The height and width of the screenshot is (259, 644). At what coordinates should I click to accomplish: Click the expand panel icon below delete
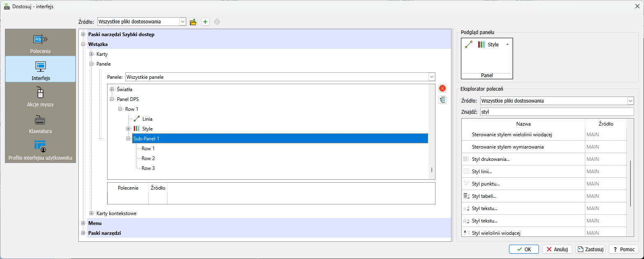click(442, 100)
